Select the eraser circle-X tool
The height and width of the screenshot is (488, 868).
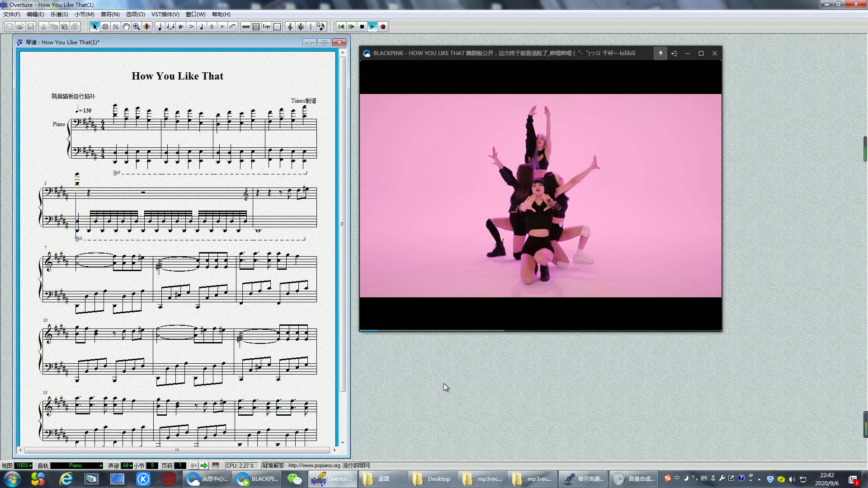click(105, 27)
